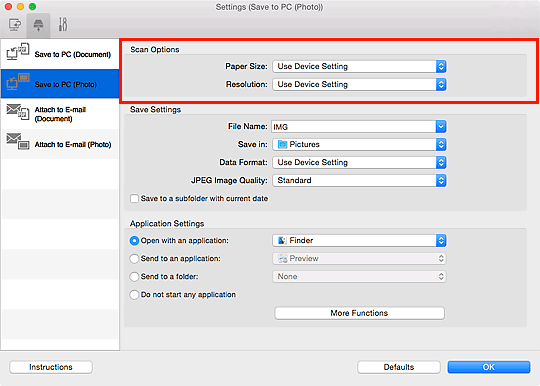This screenshot has width=540, height=386.
Task: Open the Resolution dropdown
Action: pyautogui.click(x=359, y=84)
